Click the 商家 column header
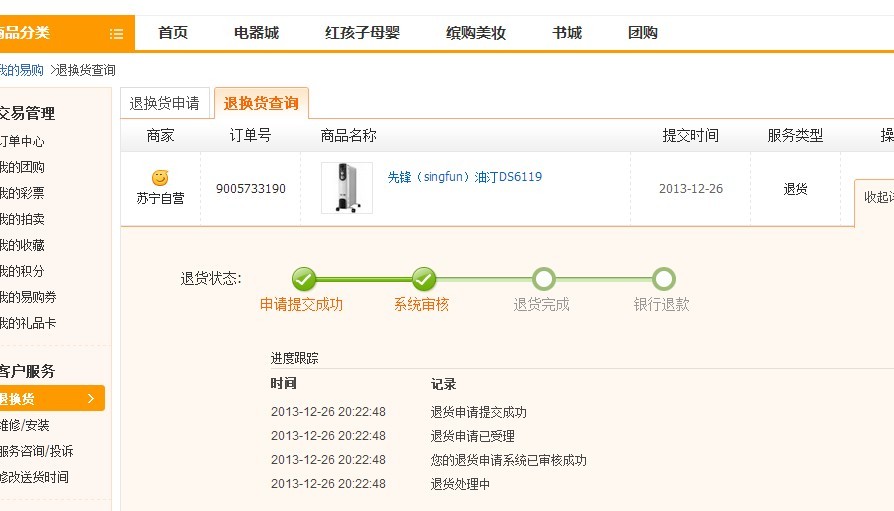This screenshot has width=894, height=511. pos(160,136)
